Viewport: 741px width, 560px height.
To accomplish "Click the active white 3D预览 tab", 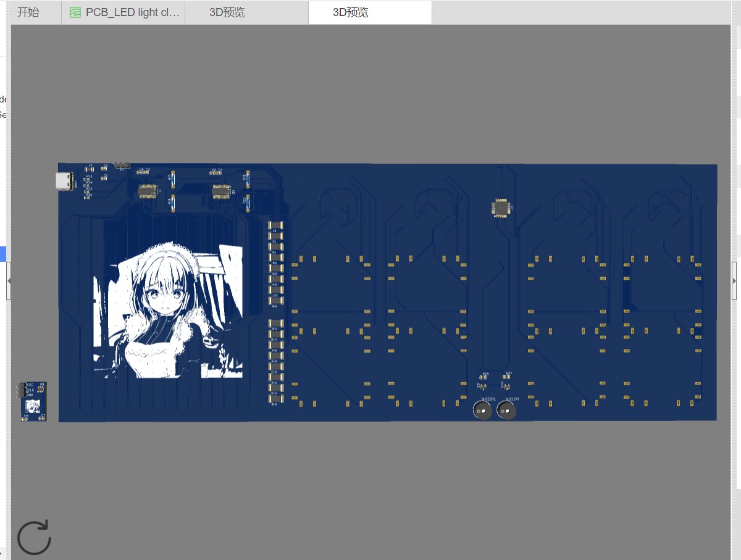I will pos(370,12).
